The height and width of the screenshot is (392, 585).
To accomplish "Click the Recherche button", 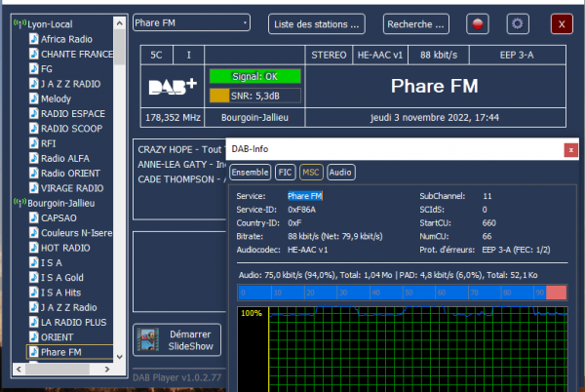I will coord(416,24).
